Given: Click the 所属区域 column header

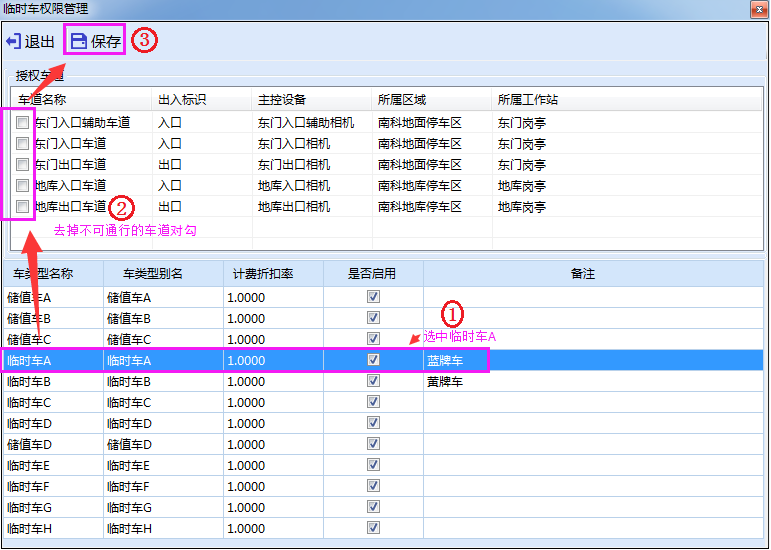Looking at the screenshot, I should 432,100.
